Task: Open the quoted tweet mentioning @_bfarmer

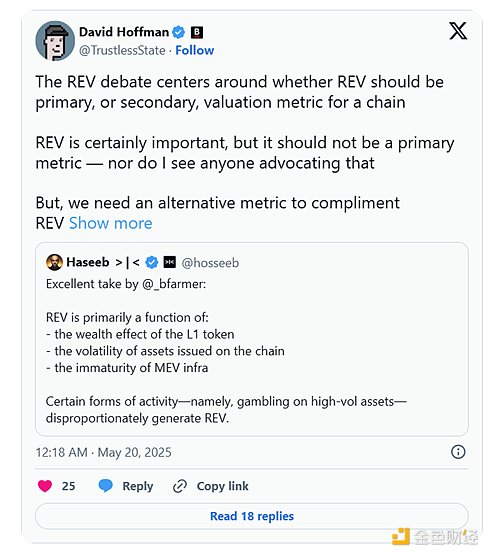Action: coord(252,339)
